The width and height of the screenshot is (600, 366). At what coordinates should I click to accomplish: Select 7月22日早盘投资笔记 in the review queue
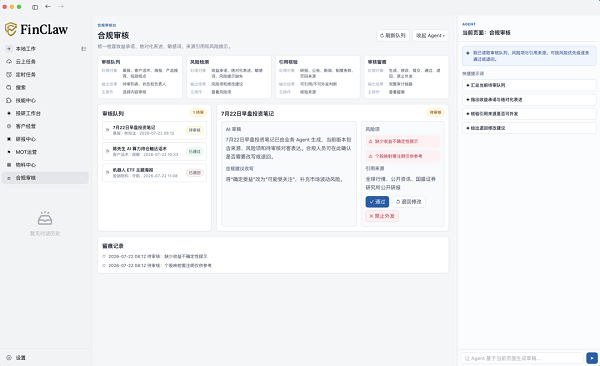[x=154, y=130]
